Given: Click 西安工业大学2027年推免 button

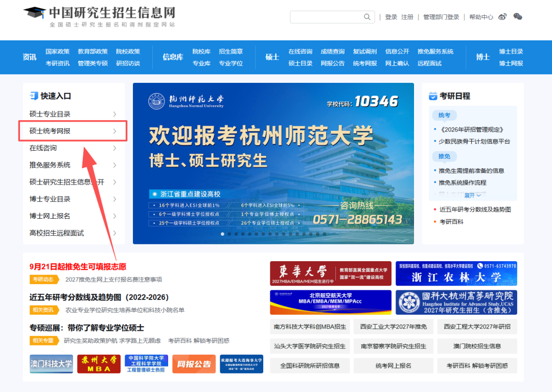Looking at the screenshot, I should [x=394, y=327].
